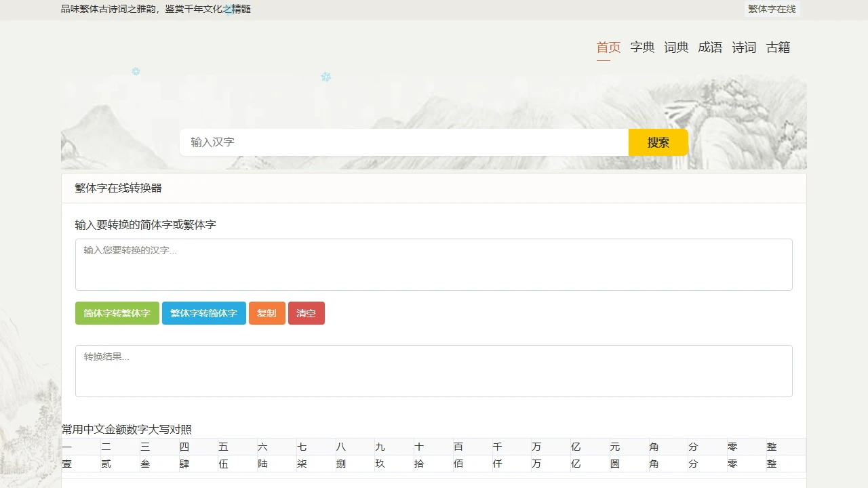Screen dimensions: 868x488
Task: Open the 词典 navigation link
Action: (676, 47)
